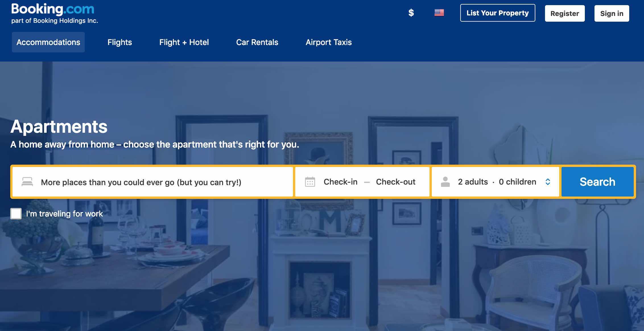Switch to the Flights tab
This screenshot has width=644, height=331.
click(120, 42)
